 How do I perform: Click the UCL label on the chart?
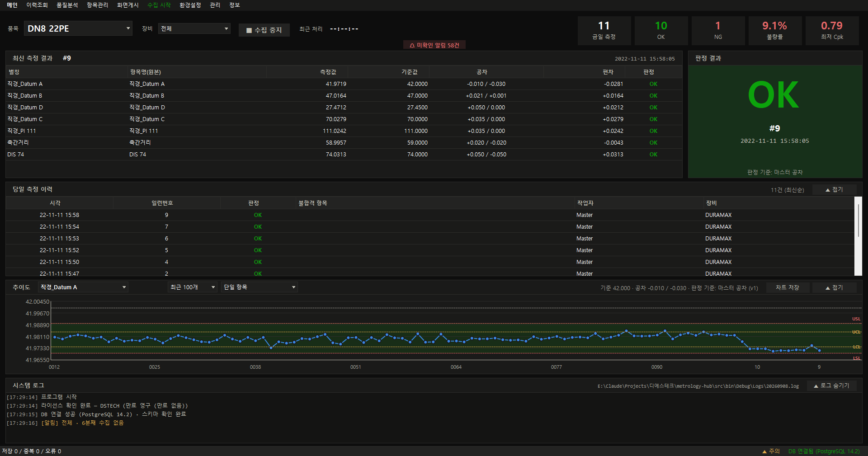pyautogui.click(x=856, y=332)
